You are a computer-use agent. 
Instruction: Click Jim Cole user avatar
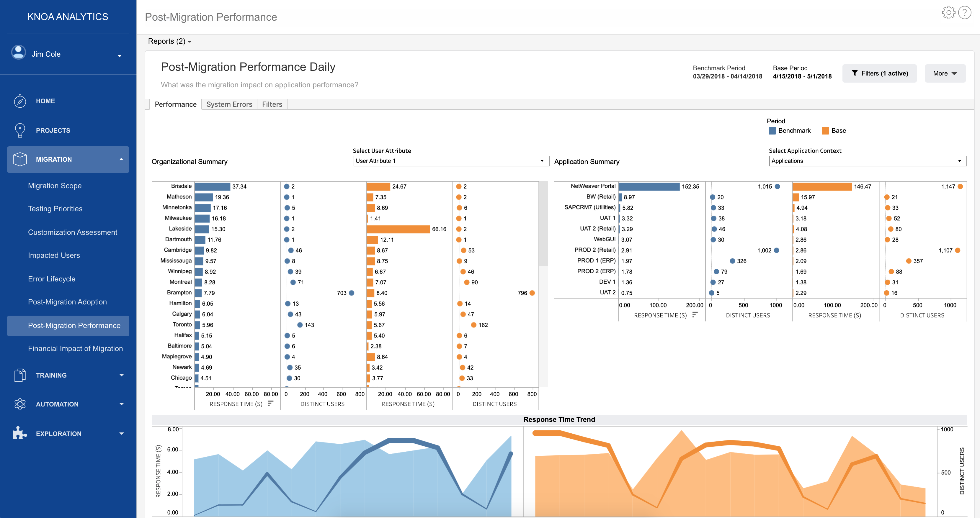coord(18,53)
